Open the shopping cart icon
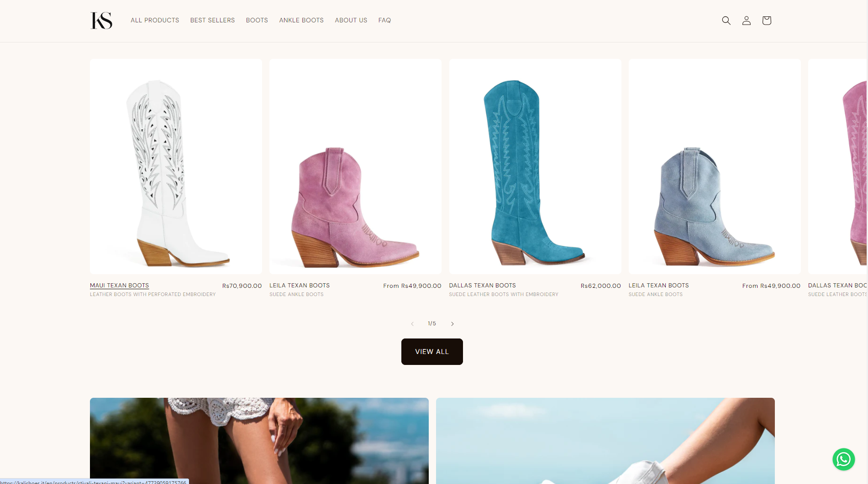 766,21
